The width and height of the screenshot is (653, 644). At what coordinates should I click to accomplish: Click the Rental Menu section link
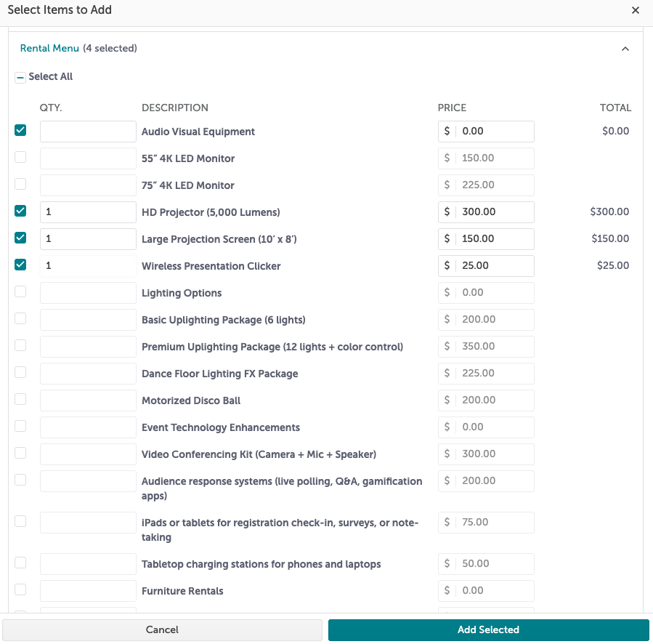[49, 49]
